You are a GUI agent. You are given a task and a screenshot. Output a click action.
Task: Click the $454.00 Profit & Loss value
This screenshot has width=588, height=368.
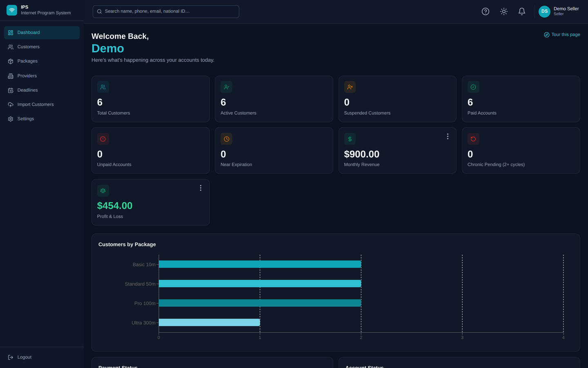[x=115, y=206]
